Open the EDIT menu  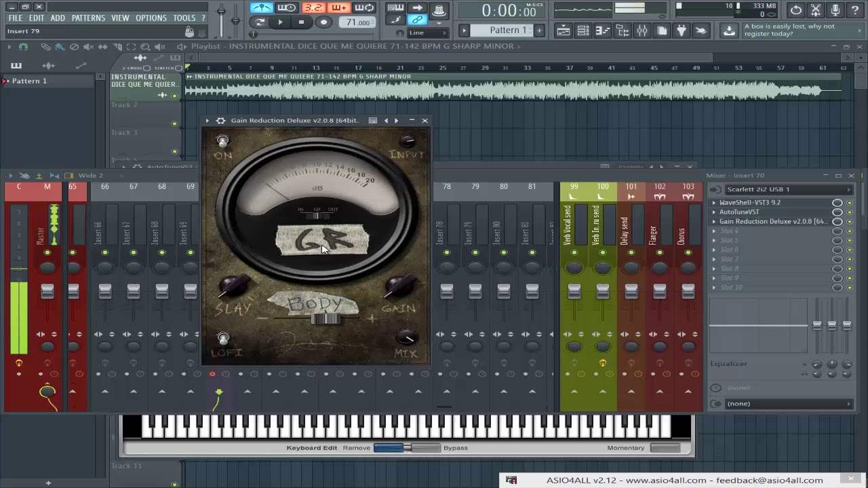click(37, 18)
